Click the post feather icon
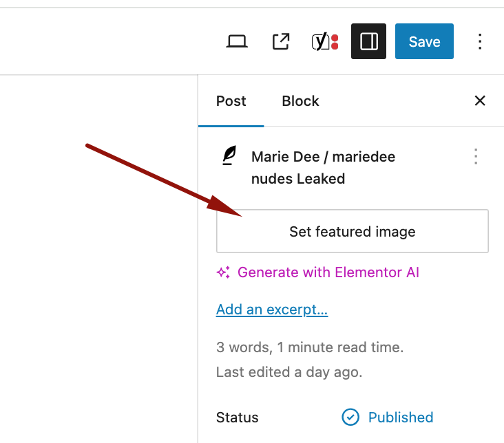The image size is (504, 443). 229,155
